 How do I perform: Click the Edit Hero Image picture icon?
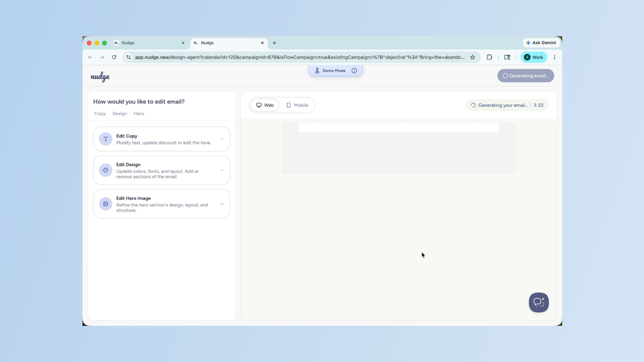click(106, 204)
